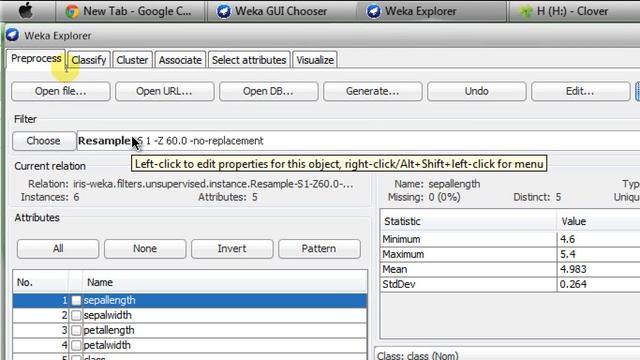Click the Invert selection button
Viewport: 640px width, 360px height.
pos(232,249)
